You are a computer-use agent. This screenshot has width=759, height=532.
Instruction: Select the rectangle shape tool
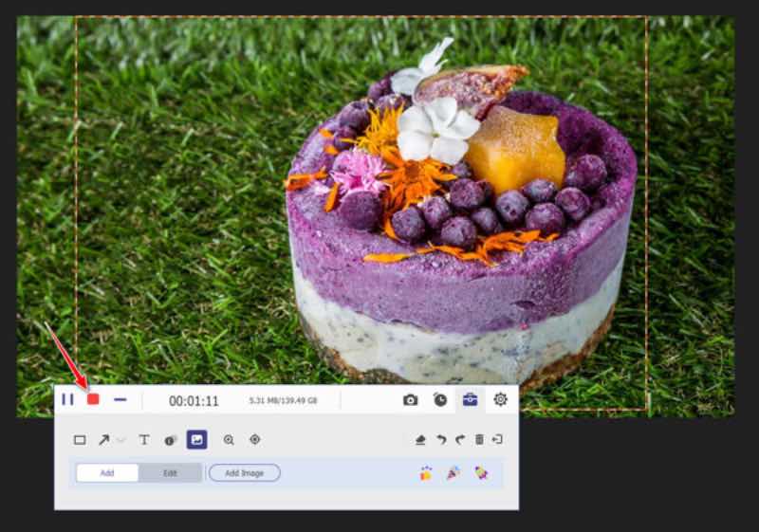(80, 440)
